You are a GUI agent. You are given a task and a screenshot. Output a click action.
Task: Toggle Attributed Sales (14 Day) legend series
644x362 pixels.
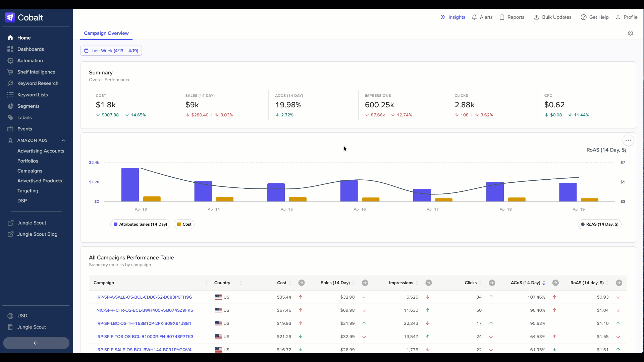point(140,224)
